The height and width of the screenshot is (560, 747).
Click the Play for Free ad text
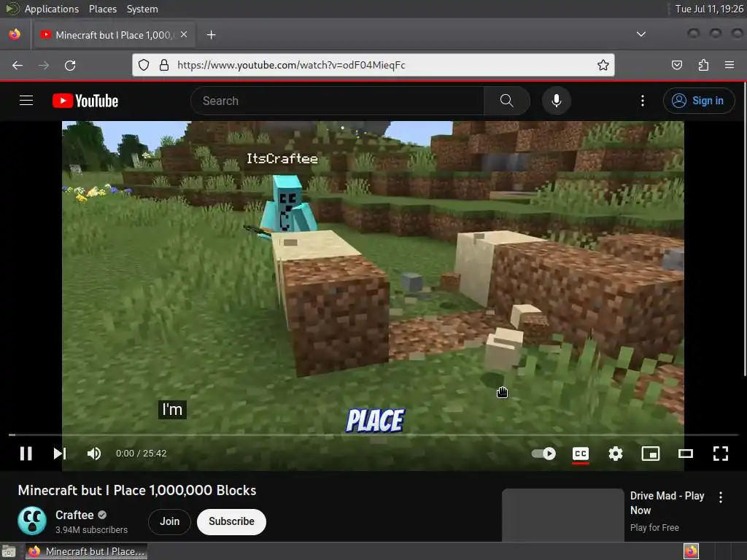click(654, 528)
